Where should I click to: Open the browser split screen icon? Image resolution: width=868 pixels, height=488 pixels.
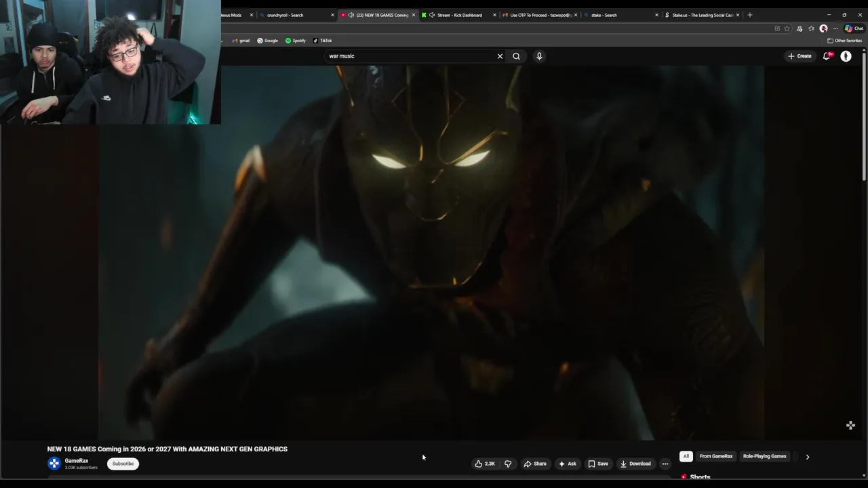point(777,28)
